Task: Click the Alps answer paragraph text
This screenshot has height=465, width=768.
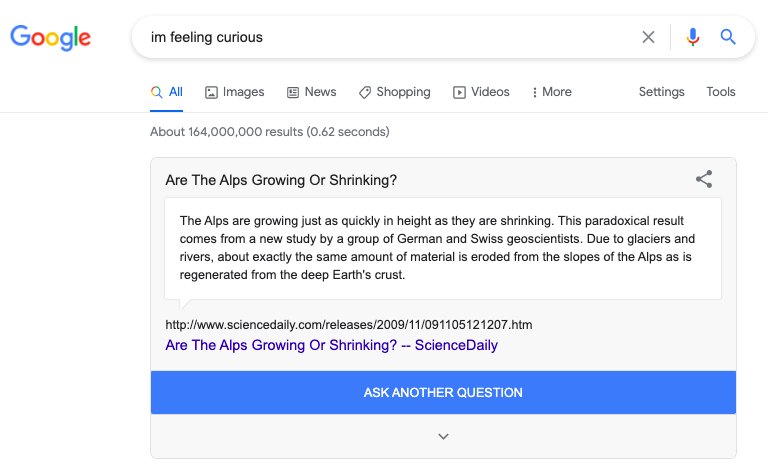Action: coord(436,248)
